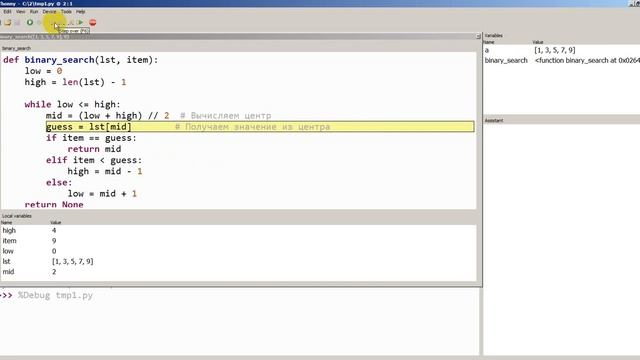Open the Tools menu
The width and height of the screenshot is (640, 360).
click(x=66, y=12)
